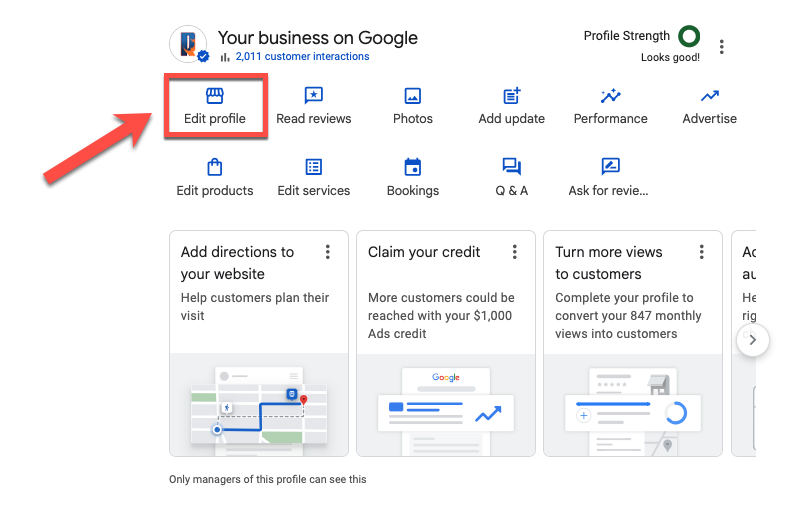
Task: Click Only managers of this profile can see this
Action: [268, 480]
